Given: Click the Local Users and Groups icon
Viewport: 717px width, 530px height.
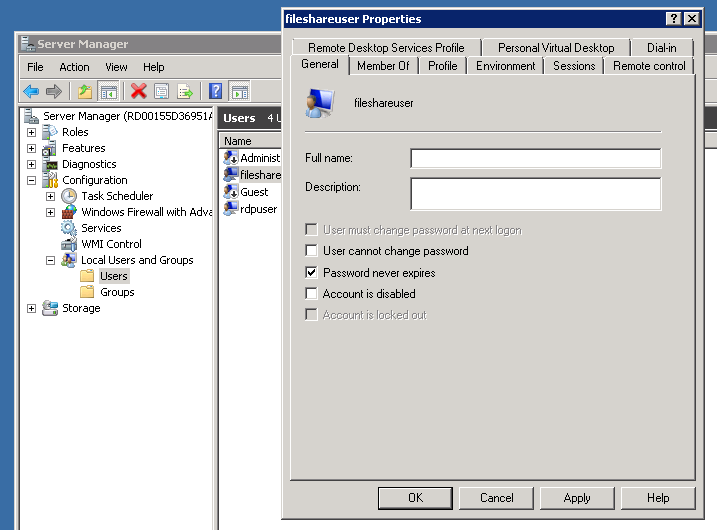Looking at the screenshot, I should click(69, 260).
